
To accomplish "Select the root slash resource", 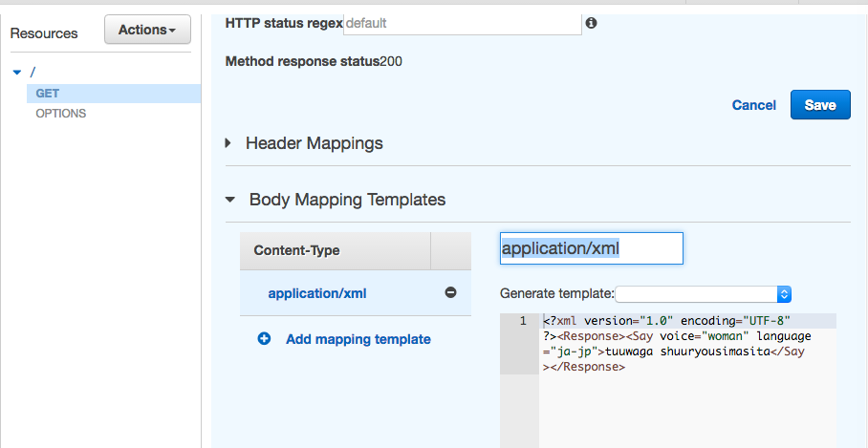I will [x=33, y=72].
